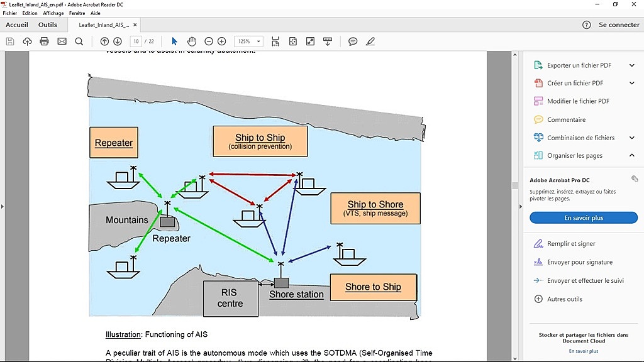
Task: Click the Commentaire tool icon
Action: pyautogui.click(x=538, y=119)
